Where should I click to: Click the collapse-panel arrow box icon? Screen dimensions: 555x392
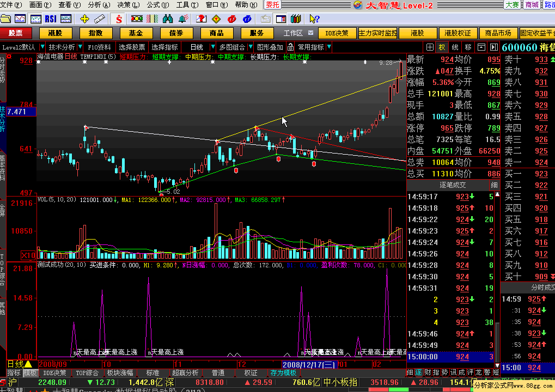click(x=481, y=47)
